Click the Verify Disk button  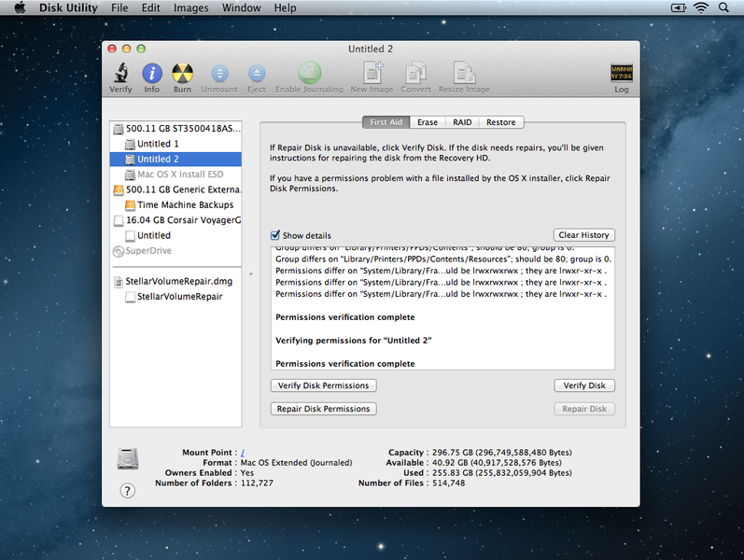coord(584,385)
